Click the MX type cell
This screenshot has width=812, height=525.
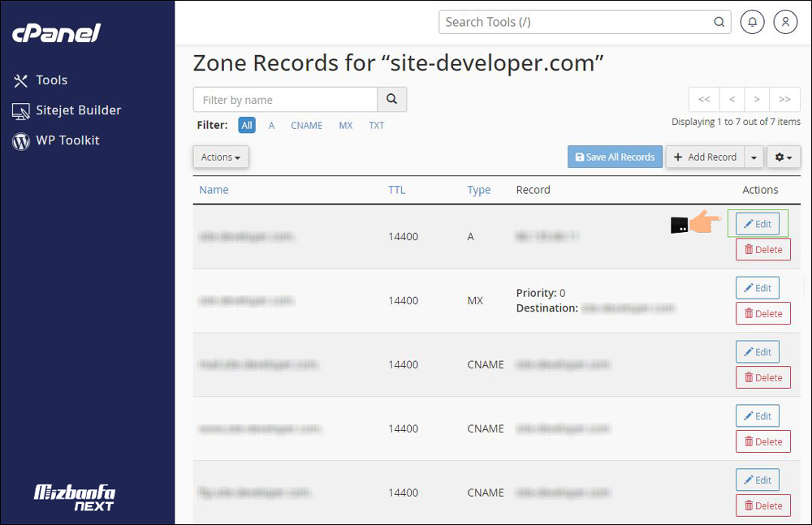pos(475,301)
